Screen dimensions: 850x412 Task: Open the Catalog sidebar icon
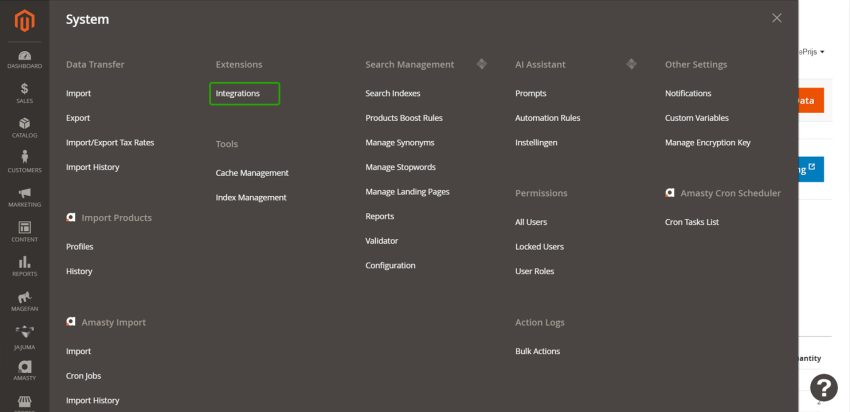(24, 128)
